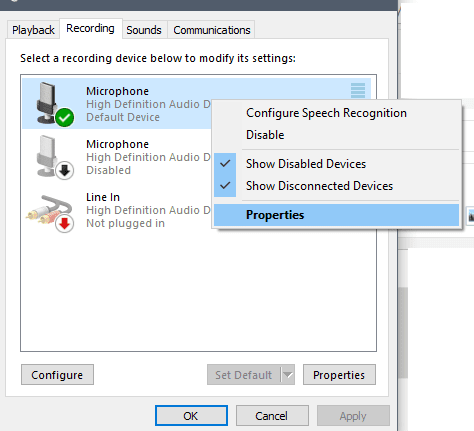Select the Line In cable icon
474x431 pixels.
[x=50, y=212]
